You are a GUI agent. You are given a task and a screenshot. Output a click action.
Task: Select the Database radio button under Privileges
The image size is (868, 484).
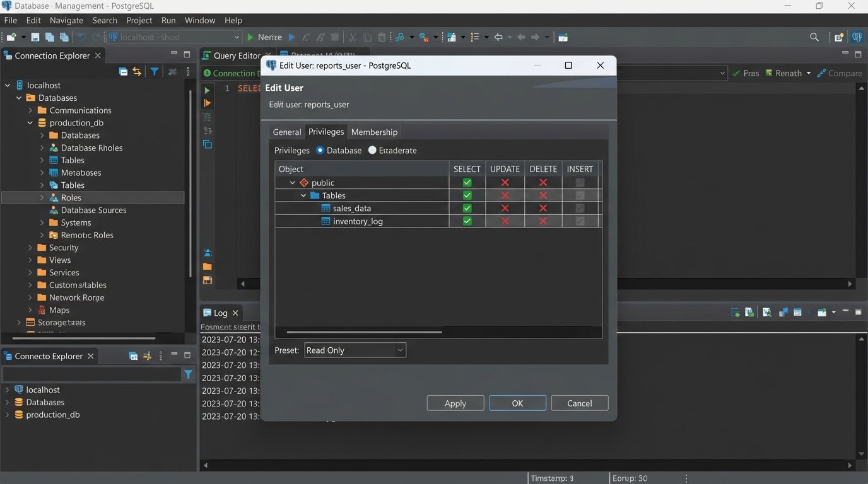pyautogui.click(x=320, y=150)
